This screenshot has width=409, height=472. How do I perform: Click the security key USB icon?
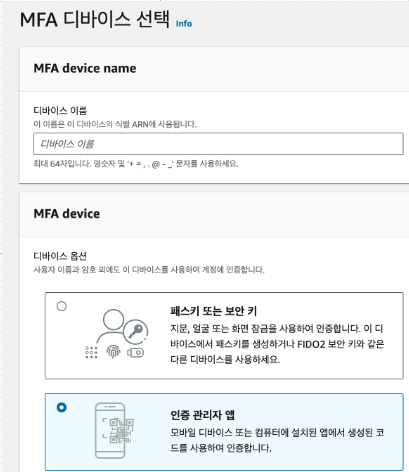point(135,352)
